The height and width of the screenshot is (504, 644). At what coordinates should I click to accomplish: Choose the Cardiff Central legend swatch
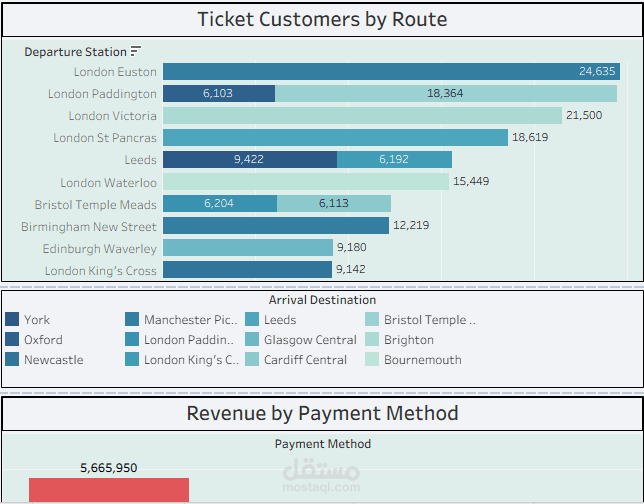pos(252,360)
